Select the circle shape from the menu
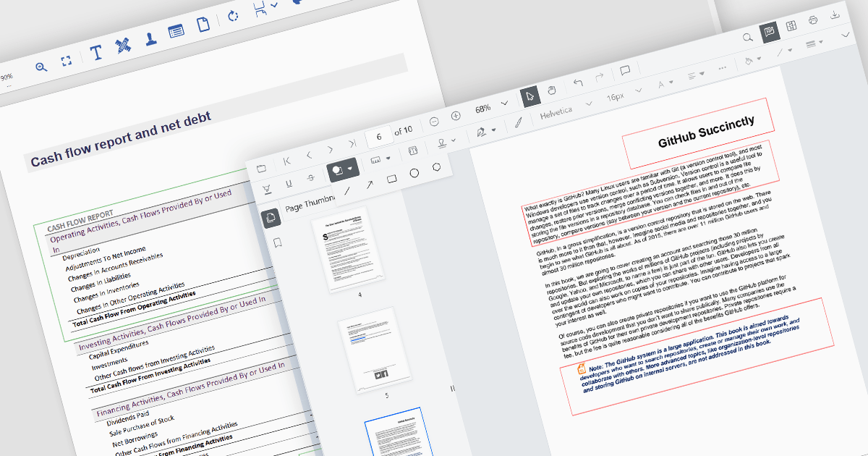 414,173
